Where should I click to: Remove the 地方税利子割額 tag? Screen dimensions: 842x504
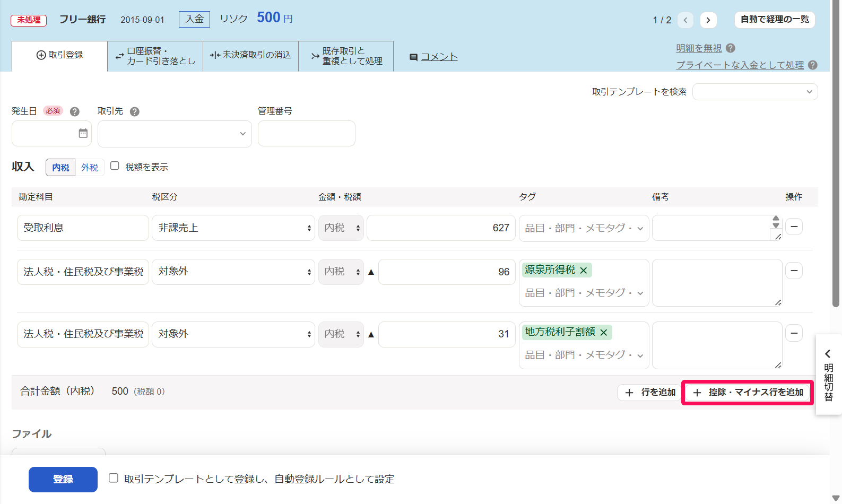tap(604, 332)
